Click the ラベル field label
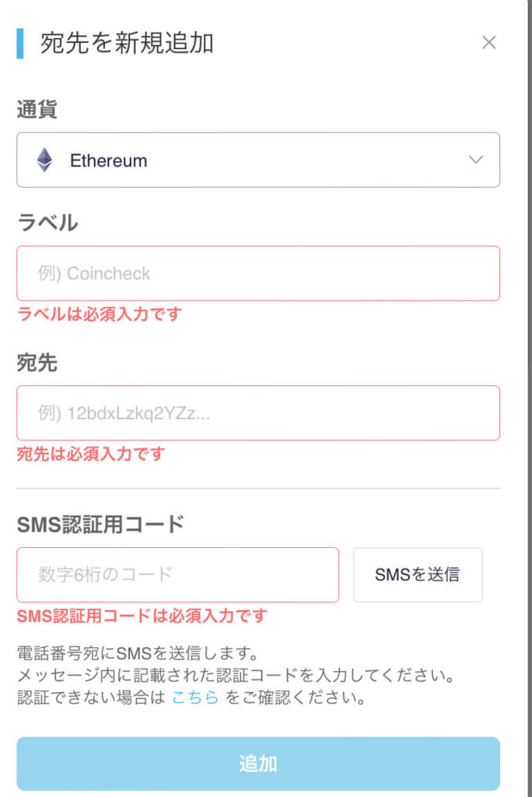The width and height of the screenshot is (532, 797). pos(47,223)
